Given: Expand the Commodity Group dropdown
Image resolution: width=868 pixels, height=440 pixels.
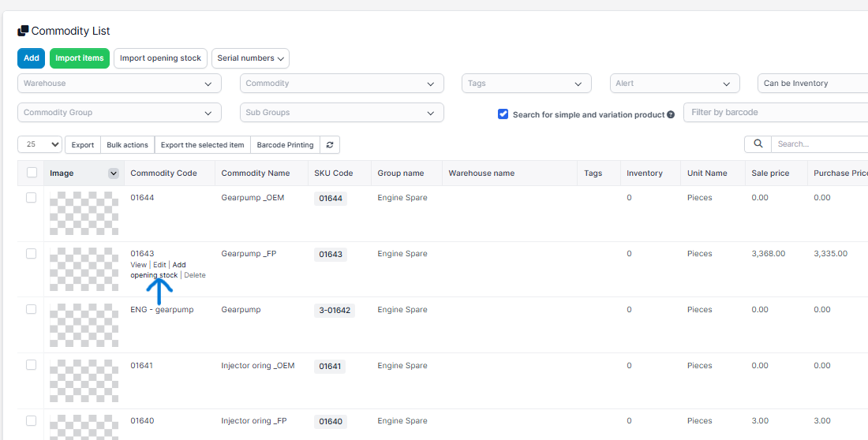Looking at the screenshot, I should coord(118,113).
